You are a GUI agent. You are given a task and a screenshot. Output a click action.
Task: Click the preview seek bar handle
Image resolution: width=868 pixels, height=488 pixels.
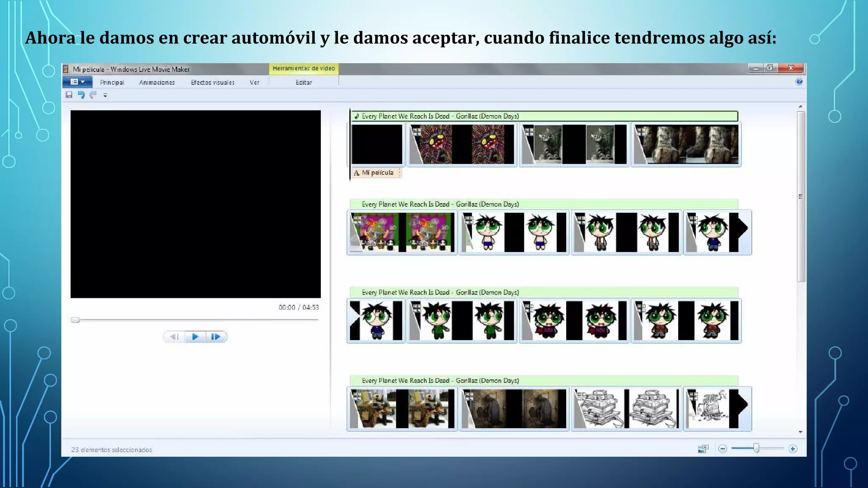coord(75,320)
